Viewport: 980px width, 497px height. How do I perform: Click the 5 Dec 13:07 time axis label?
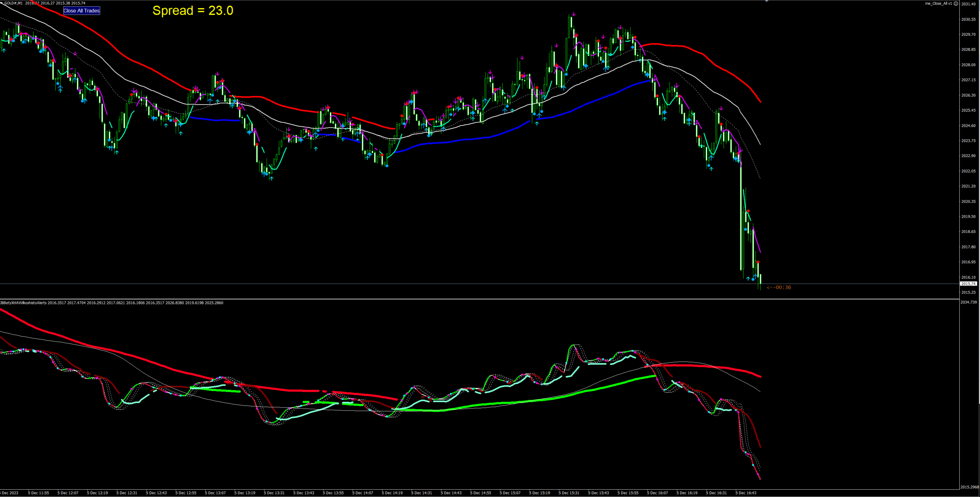pyautogui.click(x=215, y=493)
